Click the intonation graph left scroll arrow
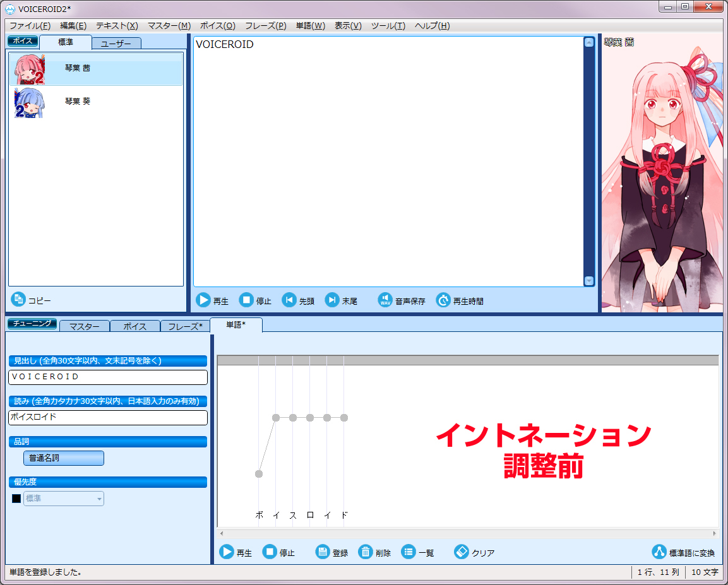Viewport: 728px width, 585px height. pos(222,533)
